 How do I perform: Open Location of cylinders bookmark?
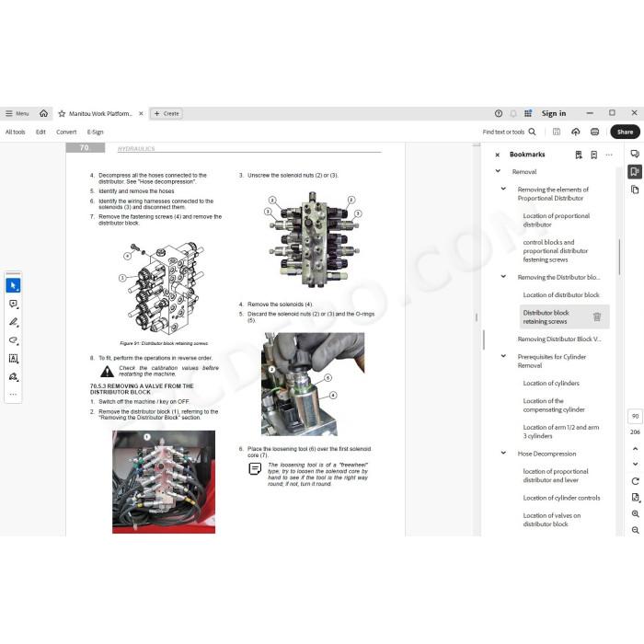tap(551, 384)
